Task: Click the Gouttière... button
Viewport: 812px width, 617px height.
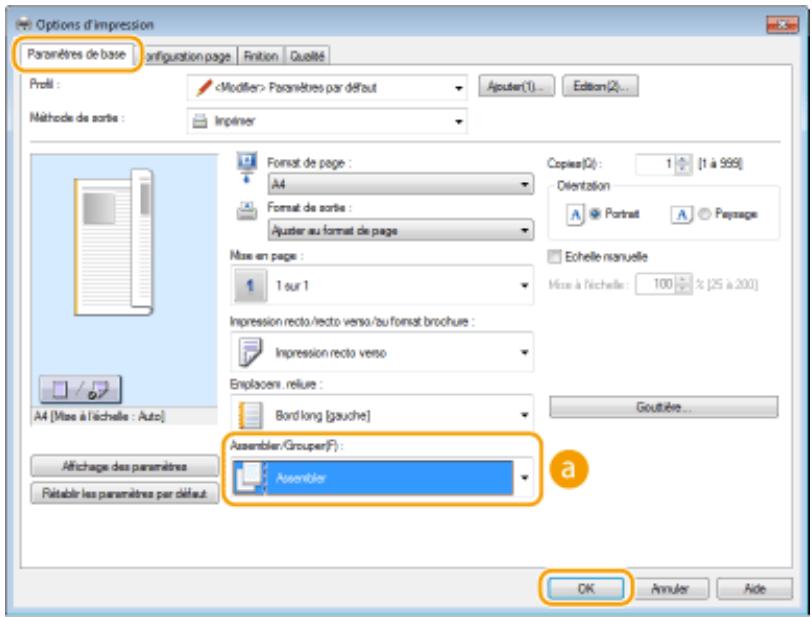Action: (663, 407)
